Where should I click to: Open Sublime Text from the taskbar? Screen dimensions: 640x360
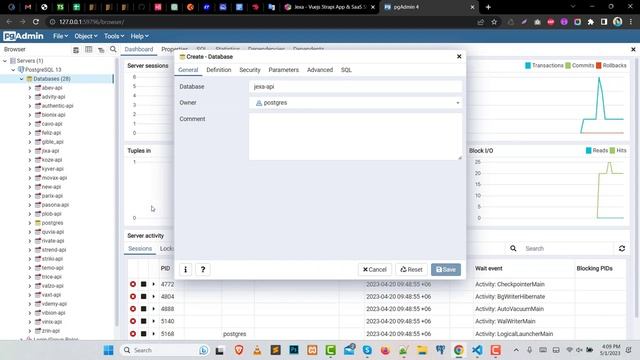pos(276,350)
